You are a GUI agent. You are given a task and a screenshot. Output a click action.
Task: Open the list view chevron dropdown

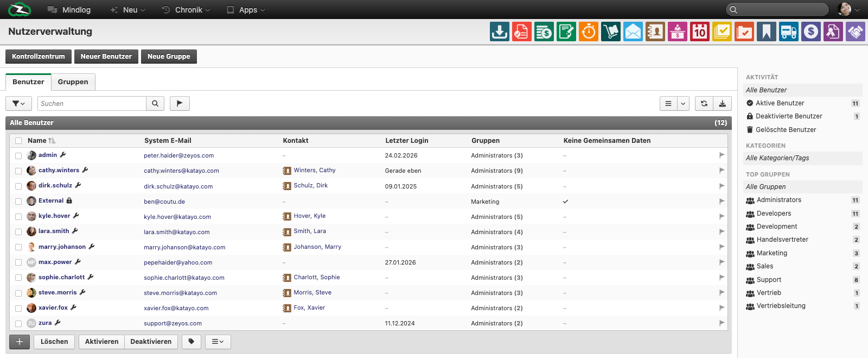[683, 103]
